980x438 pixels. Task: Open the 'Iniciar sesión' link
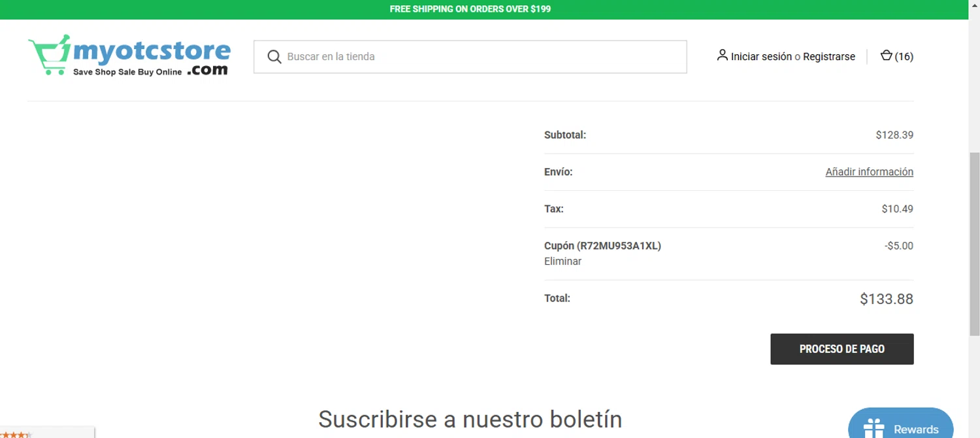[761, 57]
